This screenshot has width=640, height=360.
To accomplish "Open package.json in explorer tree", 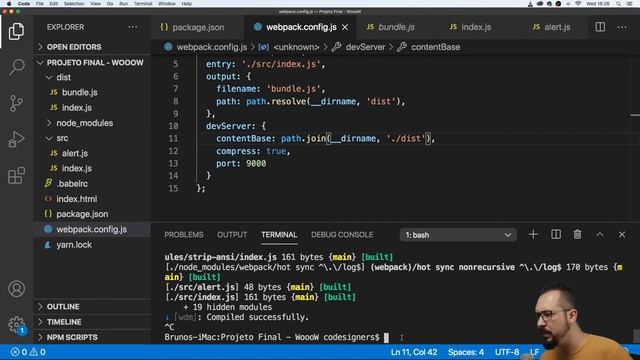I will pyautogui.click(x=92, y=214).
